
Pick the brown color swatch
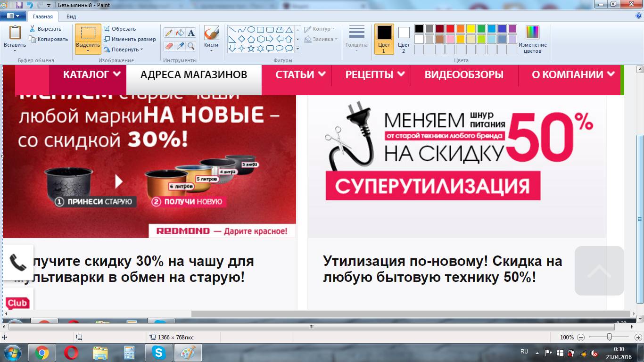pyautogui.click(x=440, y=39)
